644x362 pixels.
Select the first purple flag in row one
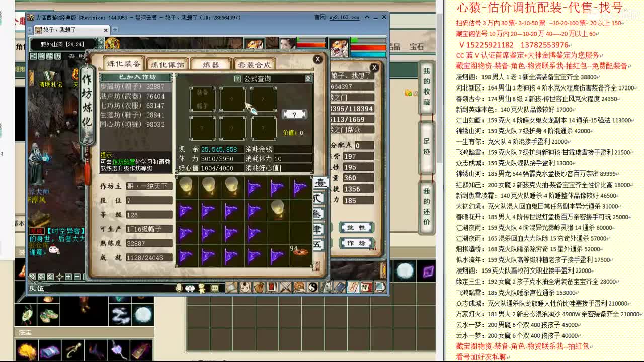tap(254, 187)
